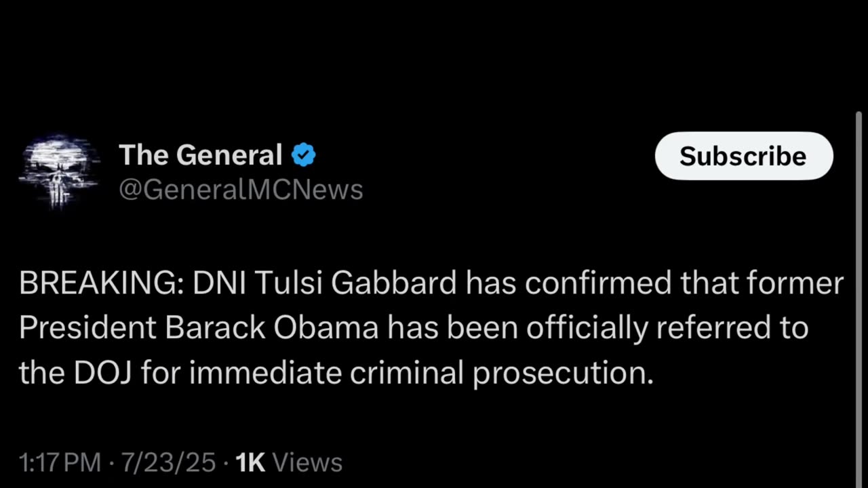Click the name Tulsi Gabbard in post
The image size is (868, 488).
tap(356, 283)
